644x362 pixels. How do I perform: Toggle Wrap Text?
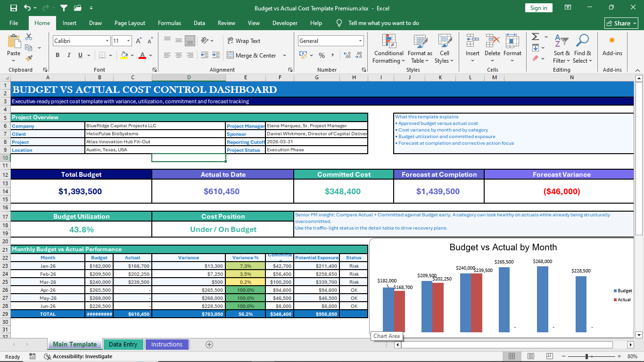pos(244,41)
